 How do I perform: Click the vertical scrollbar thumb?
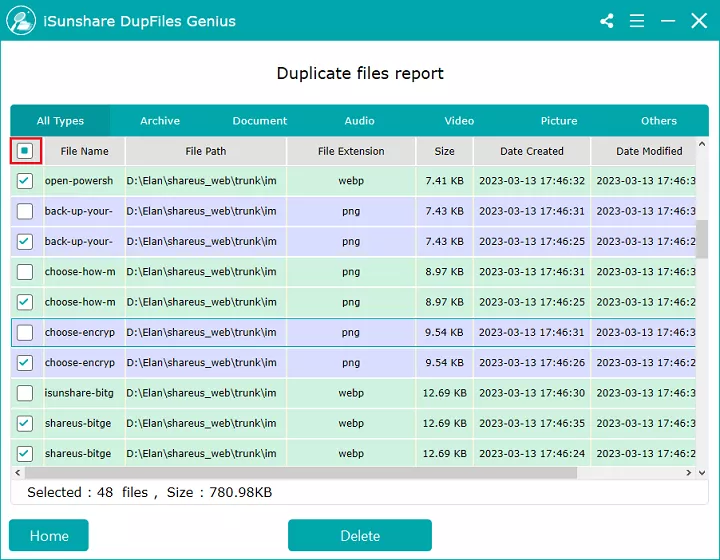point(702,239)
